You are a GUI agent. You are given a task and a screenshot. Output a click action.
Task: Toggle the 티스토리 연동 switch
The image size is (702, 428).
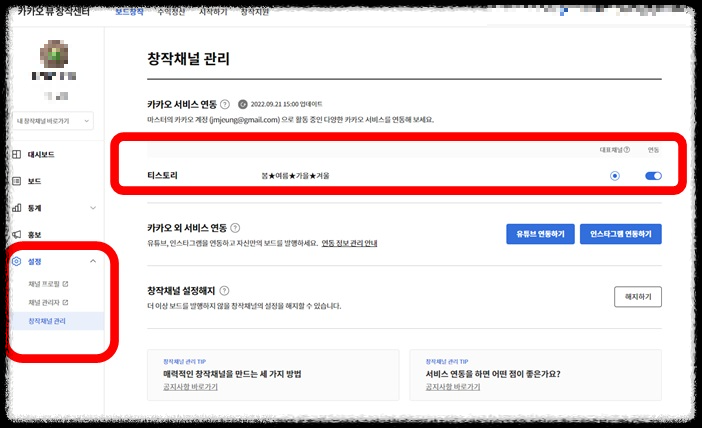pos(653,176)
